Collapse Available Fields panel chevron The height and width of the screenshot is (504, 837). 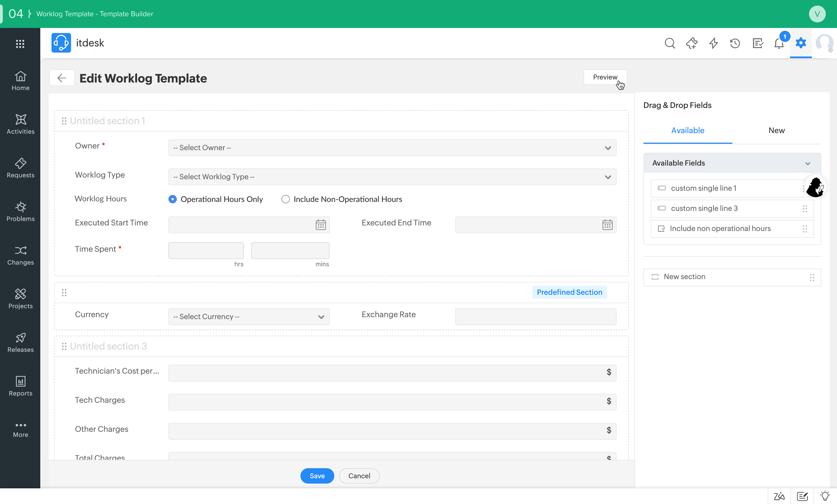pos(807,163)
